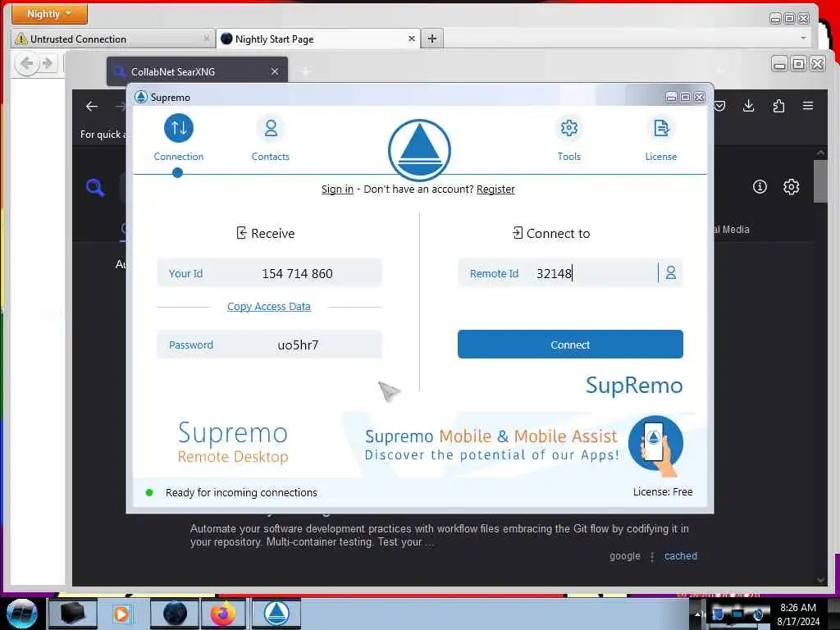Click the Register link

click(x=495, y=189)
